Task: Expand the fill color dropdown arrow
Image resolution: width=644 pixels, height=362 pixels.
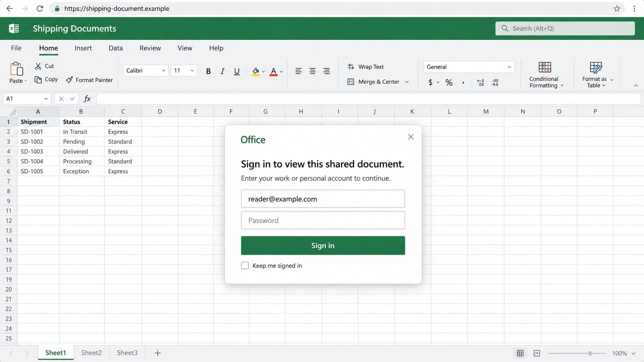Action: coord(263,72)
